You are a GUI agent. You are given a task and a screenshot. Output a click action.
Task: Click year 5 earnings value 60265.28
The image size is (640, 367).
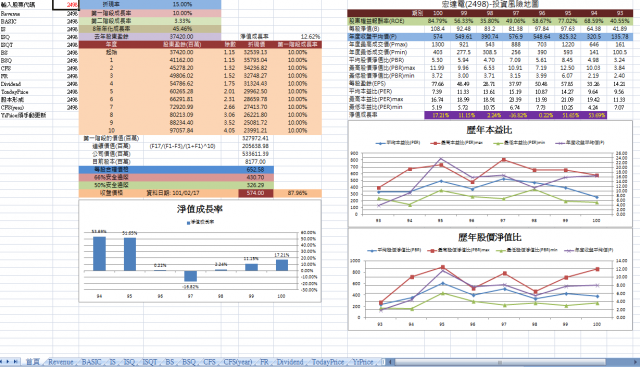(x=182, y=91)
